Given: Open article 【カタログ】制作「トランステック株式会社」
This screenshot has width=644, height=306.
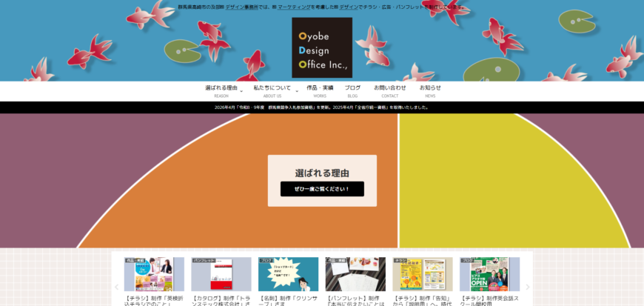Looking at the screenshot, I should (x=221, y=301).
